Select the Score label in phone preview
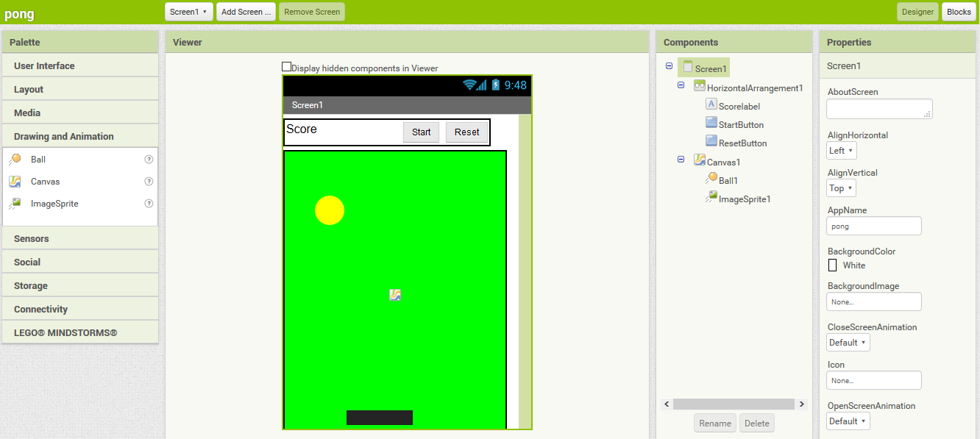The image size is (980, 439). pos(302,129)
